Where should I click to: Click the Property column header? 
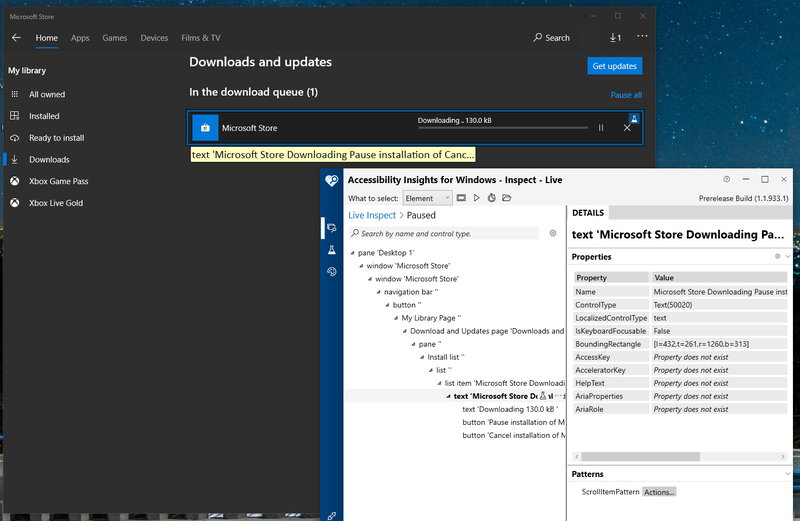611,278
